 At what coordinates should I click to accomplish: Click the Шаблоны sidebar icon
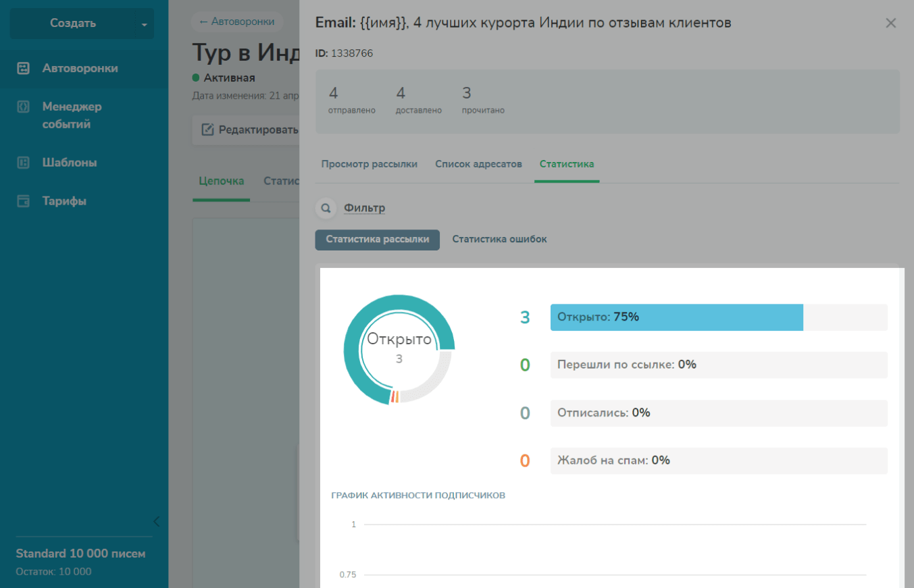tap(24, 163)
